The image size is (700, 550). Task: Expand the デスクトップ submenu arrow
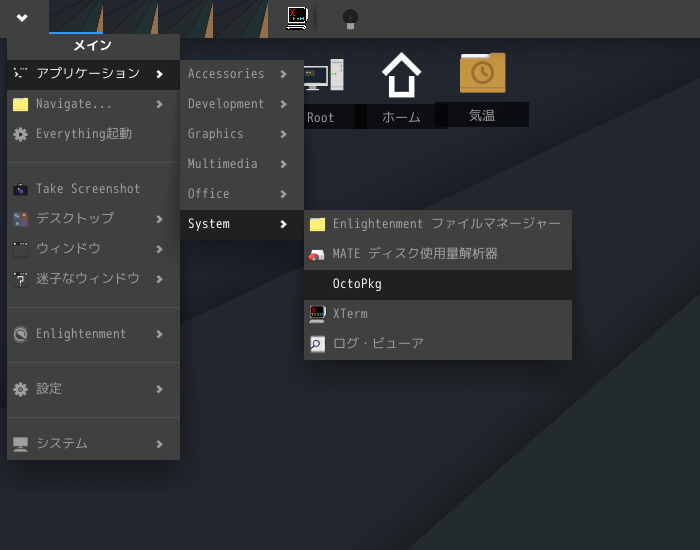(159, 219)
